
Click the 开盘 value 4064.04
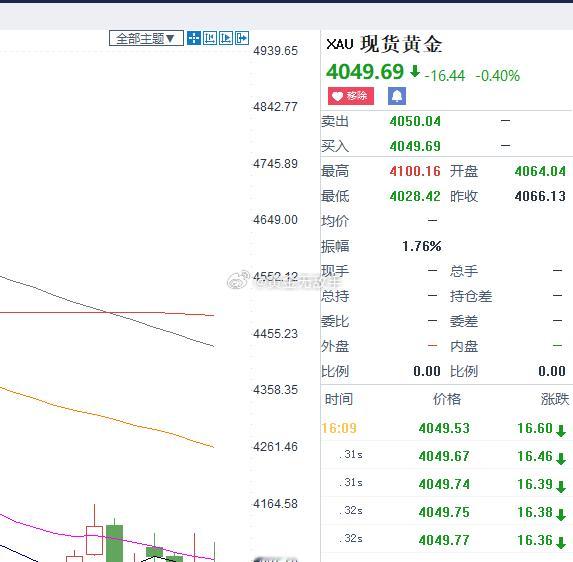[540, 171]
